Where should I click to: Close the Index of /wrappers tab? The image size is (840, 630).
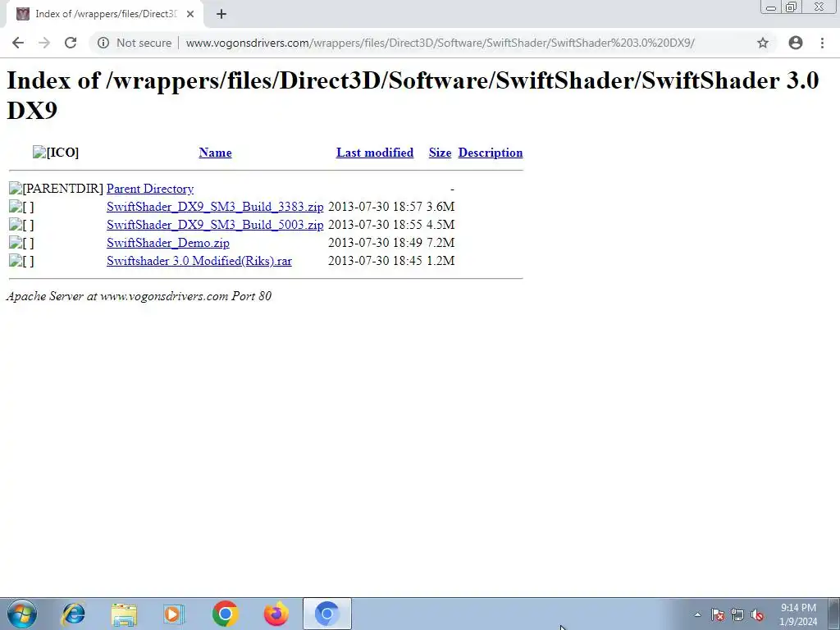click(x=190, y=14)
